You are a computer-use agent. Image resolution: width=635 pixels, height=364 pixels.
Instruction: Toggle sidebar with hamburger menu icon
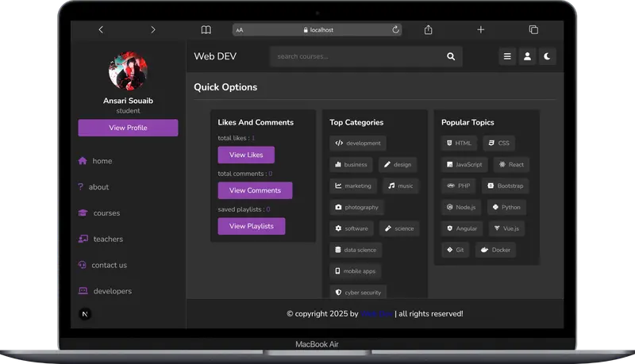(507, 56)
